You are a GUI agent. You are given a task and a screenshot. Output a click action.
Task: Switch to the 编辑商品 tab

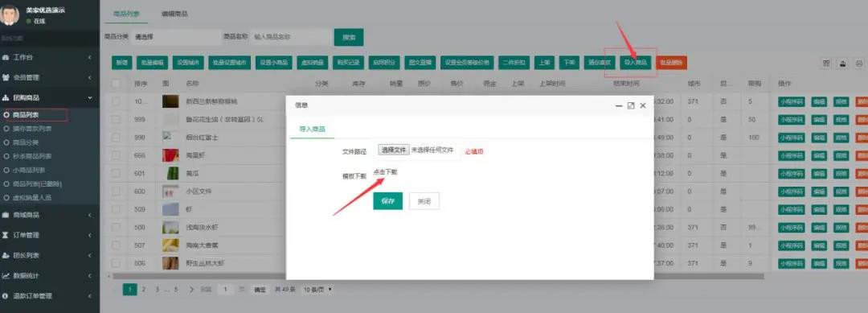click(175, 14)
